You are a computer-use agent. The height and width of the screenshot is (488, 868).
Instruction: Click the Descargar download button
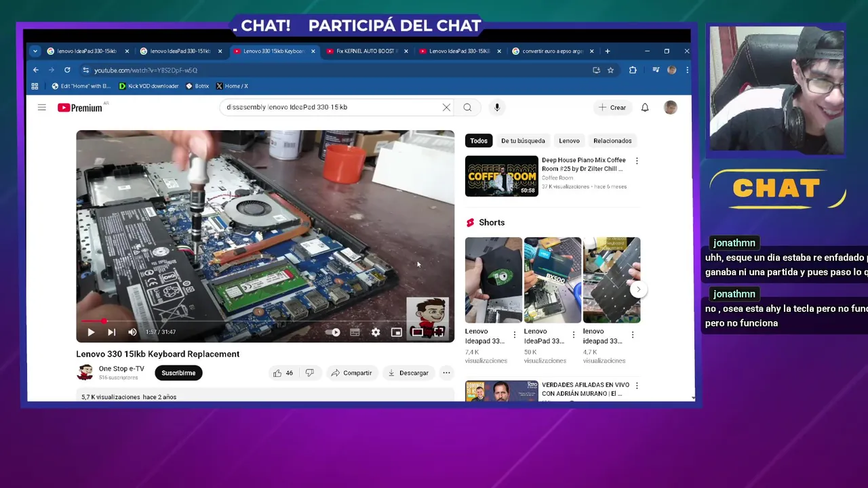coord(408,373)
